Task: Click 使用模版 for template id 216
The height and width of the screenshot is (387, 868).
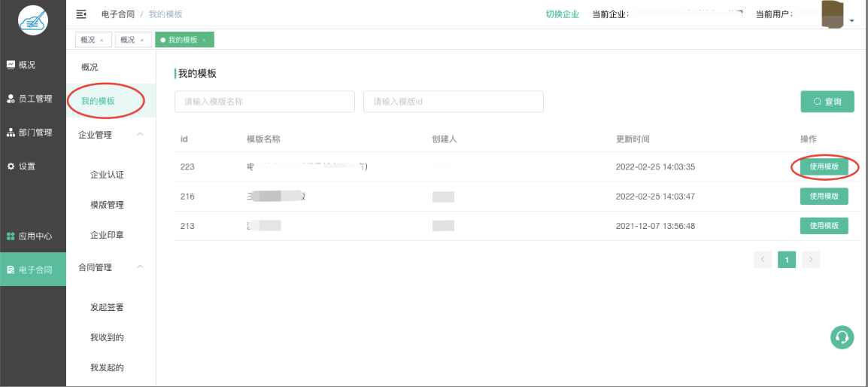Action: pyautogui.click(x=824, y=197)
